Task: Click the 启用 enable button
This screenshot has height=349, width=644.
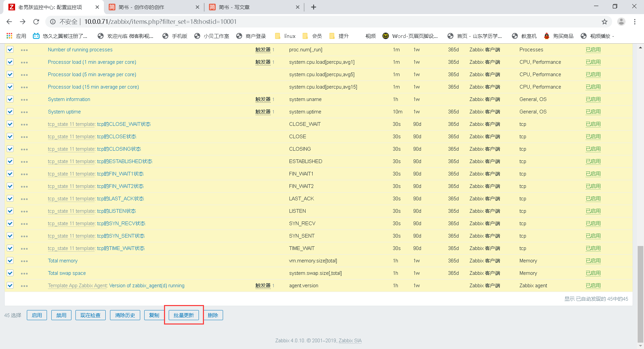Action: tap(37, 315)
